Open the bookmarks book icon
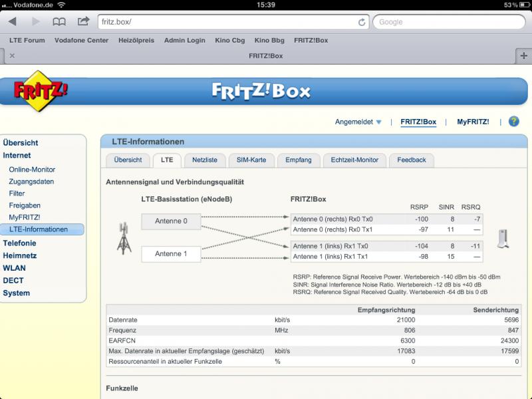The height and width of the screenshot is (399, 532). click(x=59, y=22)
